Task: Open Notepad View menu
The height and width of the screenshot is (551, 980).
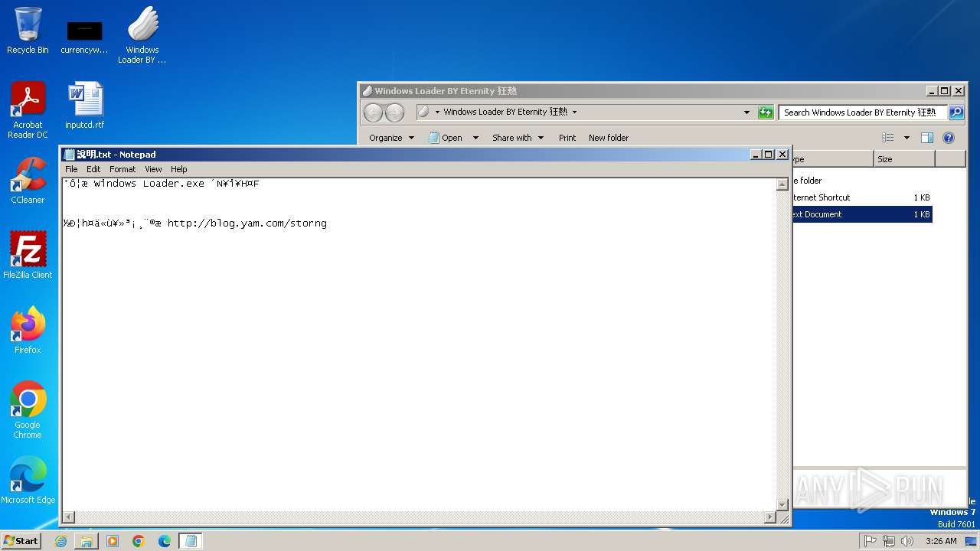Action: [x=153, y=169]
